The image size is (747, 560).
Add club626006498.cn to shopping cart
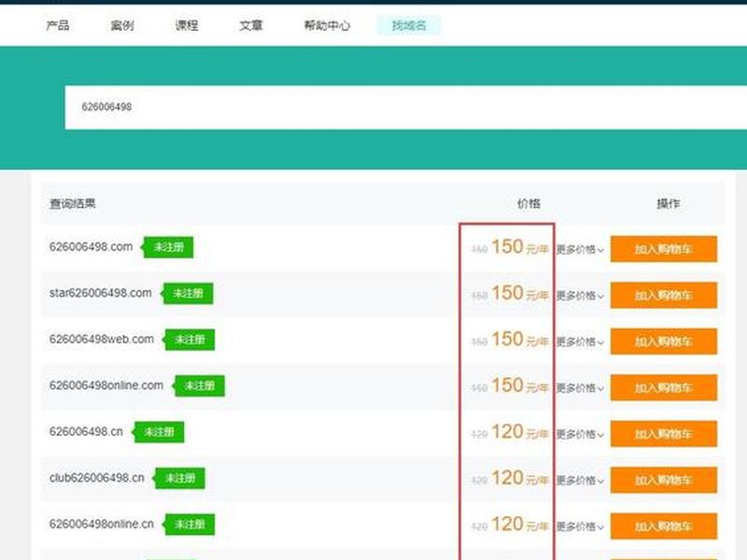(x=664, y=480)
